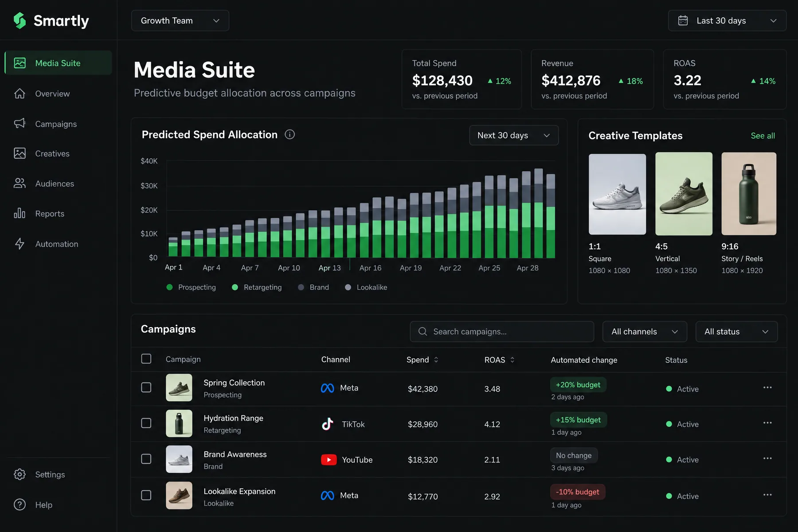
Task: Click the tallest chart bar near Apr 28
Action: tap(538, 213)
